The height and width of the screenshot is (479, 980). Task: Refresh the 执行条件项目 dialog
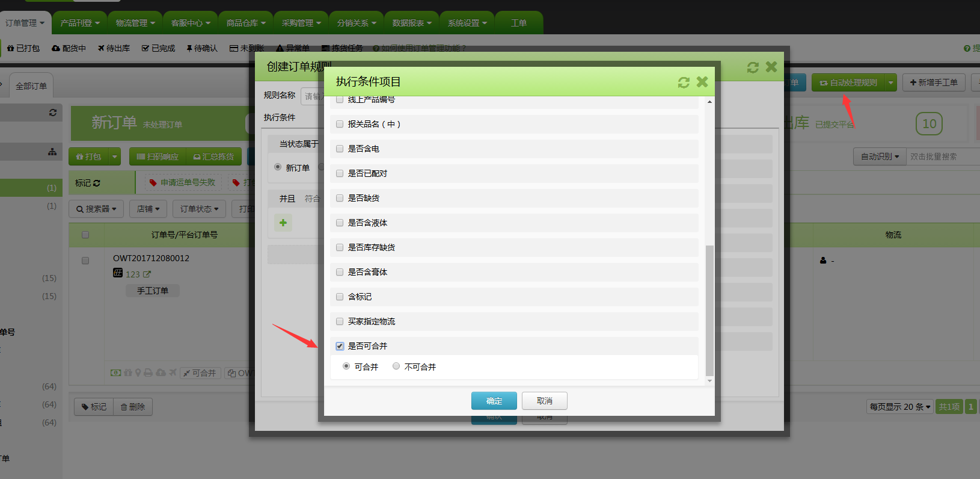684,82
